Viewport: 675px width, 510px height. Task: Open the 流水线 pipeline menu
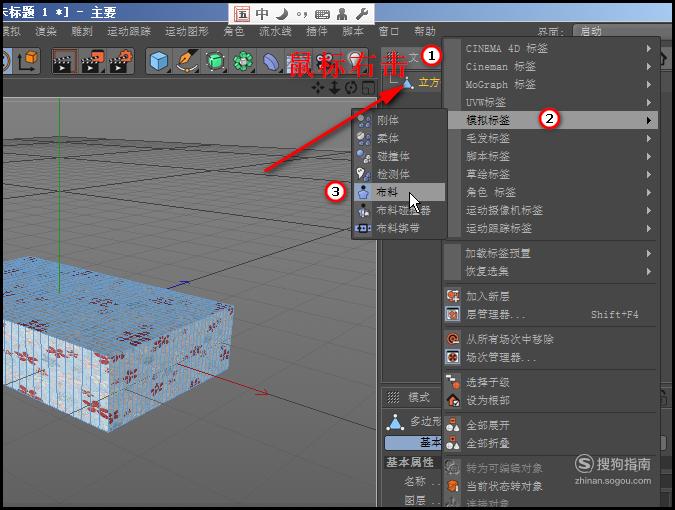click(275, 31)
